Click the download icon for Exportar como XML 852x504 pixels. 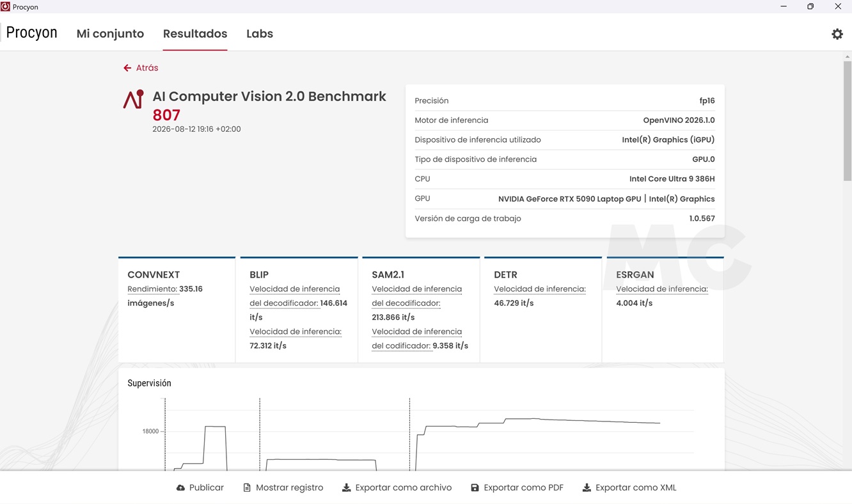pos(587,488)
